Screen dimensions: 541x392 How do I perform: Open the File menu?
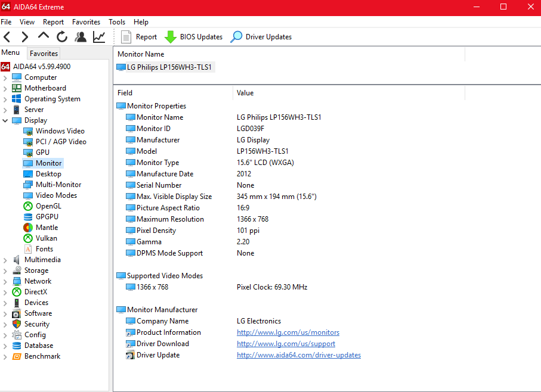6,22
